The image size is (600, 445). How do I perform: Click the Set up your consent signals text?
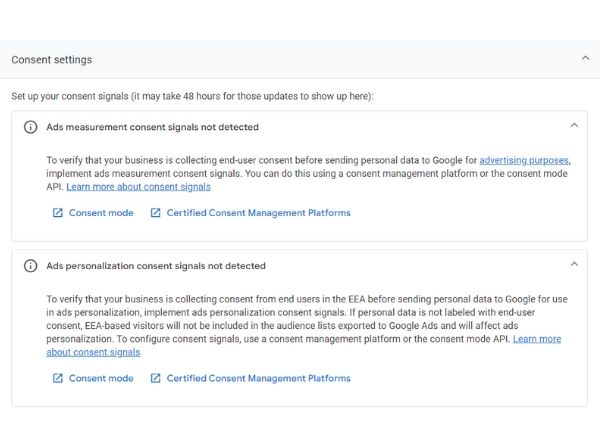click(x=192, y=96)
